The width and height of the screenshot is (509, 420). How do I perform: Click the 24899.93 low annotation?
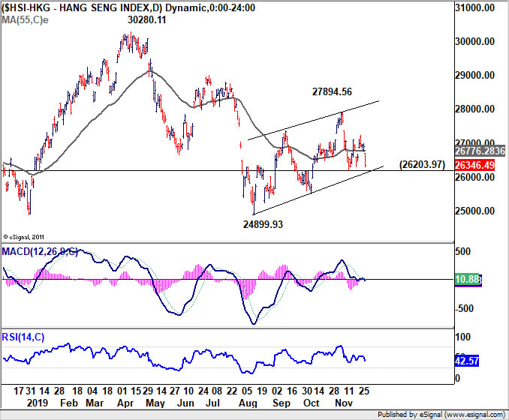point(263,224)
